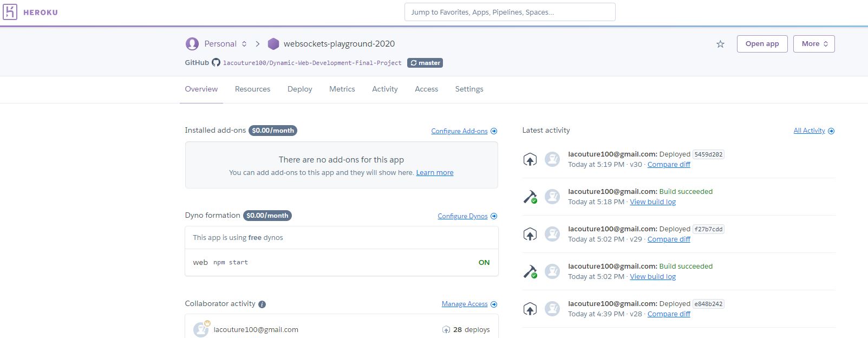Click Compare diff for v29
868x338 pixels.
(669, 239)
